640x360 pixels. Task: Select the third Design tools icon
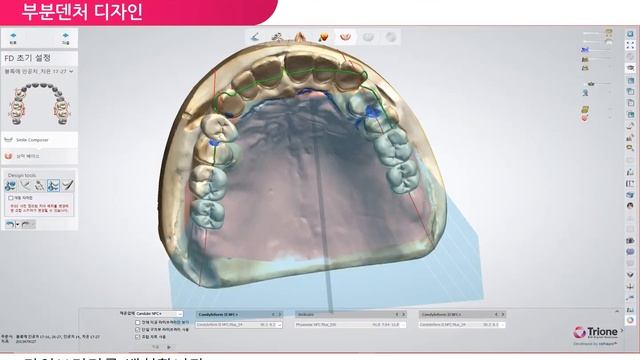point(39,186)
